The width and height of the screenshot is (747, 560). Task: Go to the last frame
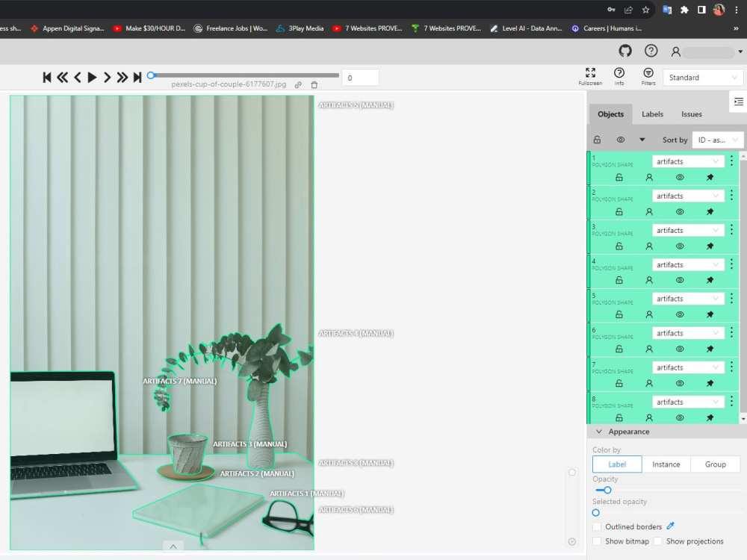tap(137, 77)
